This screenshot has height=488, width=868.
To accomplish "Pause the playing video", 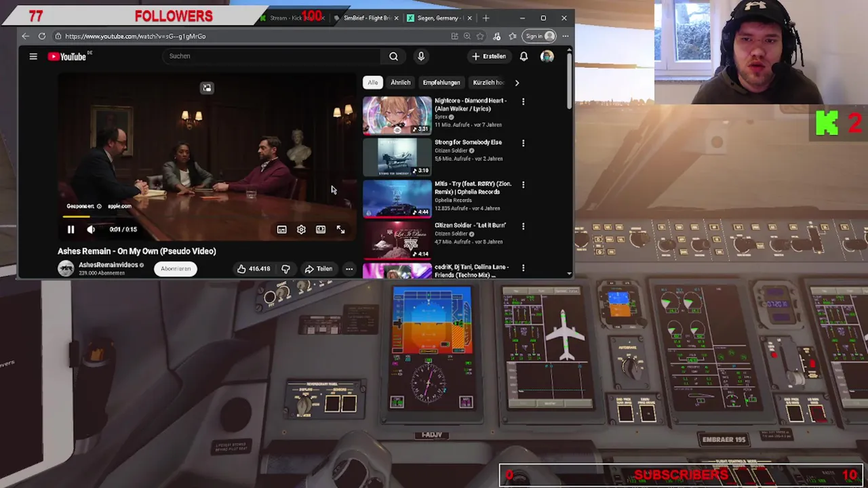I will (x=71, y=229).
